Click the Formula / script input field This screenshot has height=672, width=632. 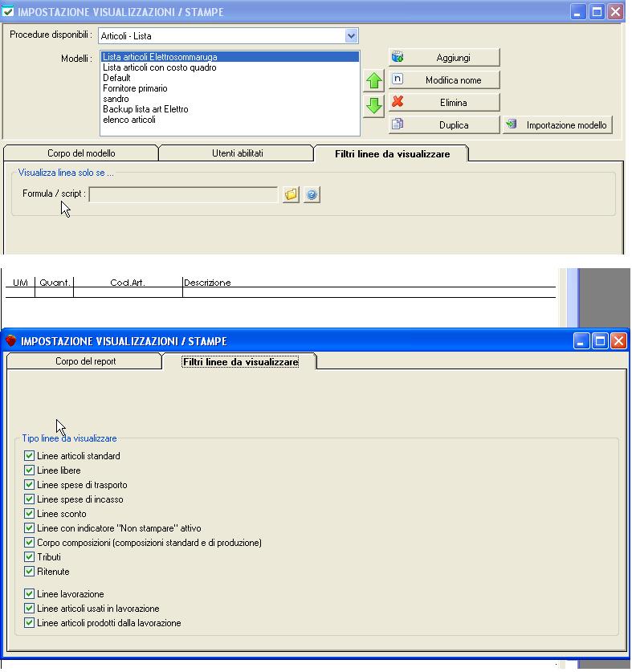[x=183, y=194]
